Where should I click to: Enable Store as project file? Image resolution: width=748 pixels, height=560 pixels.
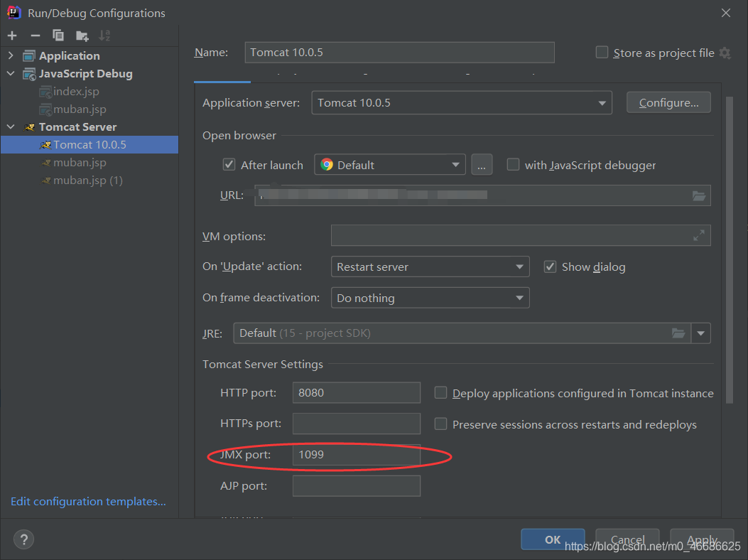point(602,52)
